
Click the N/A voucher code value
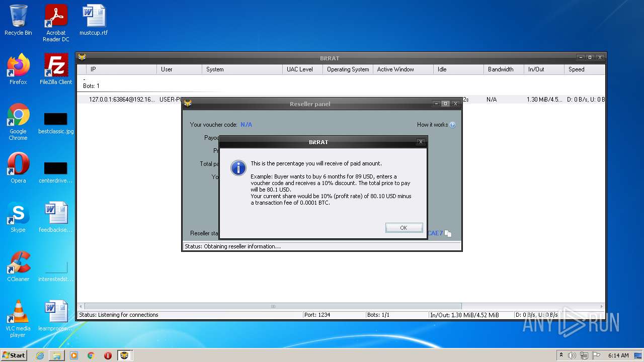(x=246, y=125)
